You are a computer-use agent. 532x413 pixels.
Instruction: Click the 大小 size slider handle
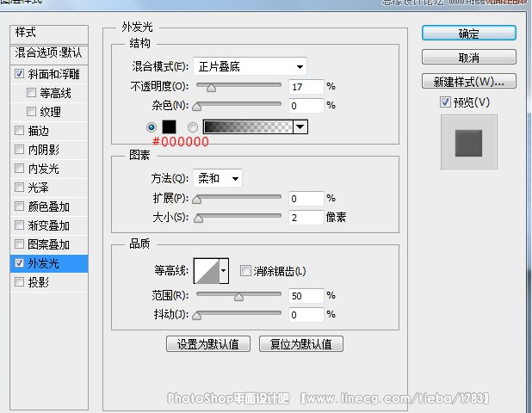tap(199, 219)
